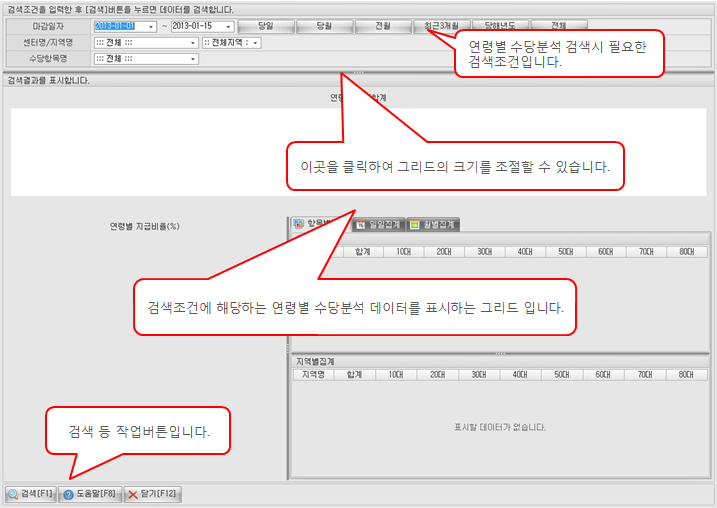Viewport: 717px width, 508px height.
Task: Switch to the 일일집계 tab
Action: [x=378, y=224]
